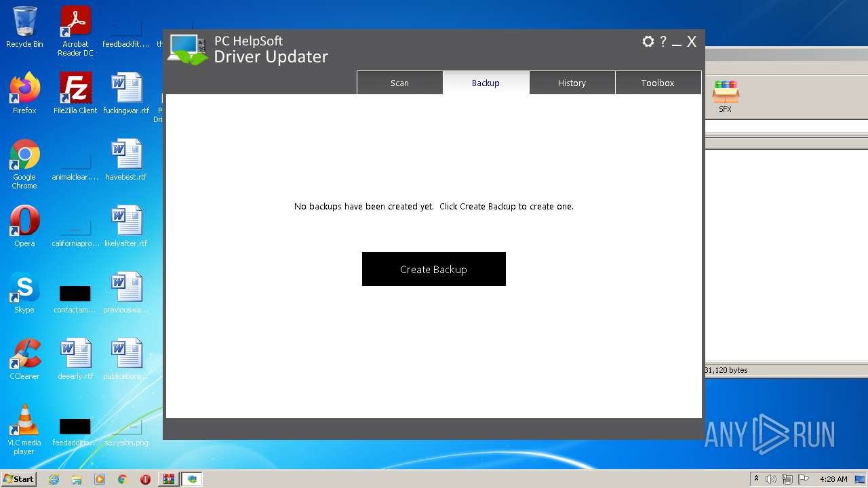Click Driver Updater taskbar button
This screenshot has width=868, height=488.
(x=193, y=479)
